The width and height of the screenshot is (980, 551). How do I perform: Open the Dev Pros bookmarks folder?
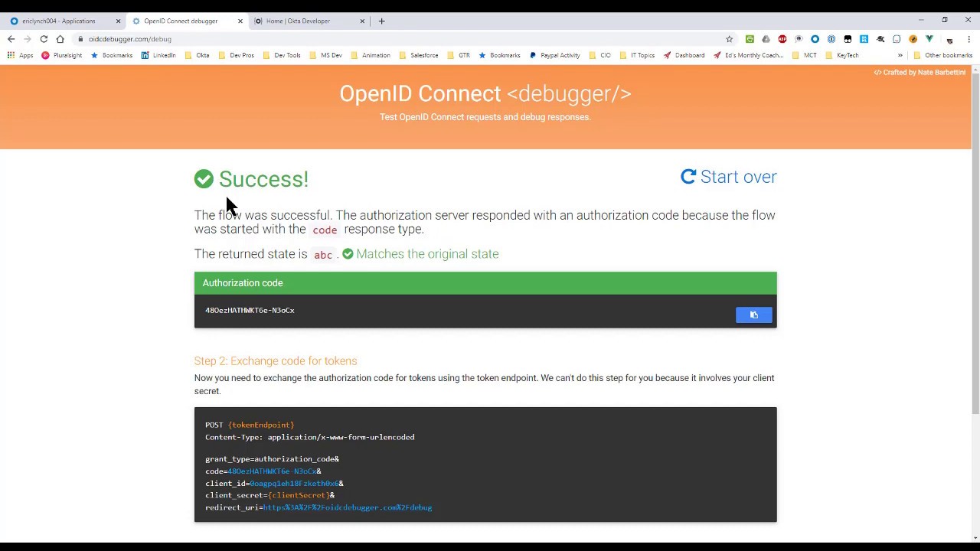click(x=236, y=55)
